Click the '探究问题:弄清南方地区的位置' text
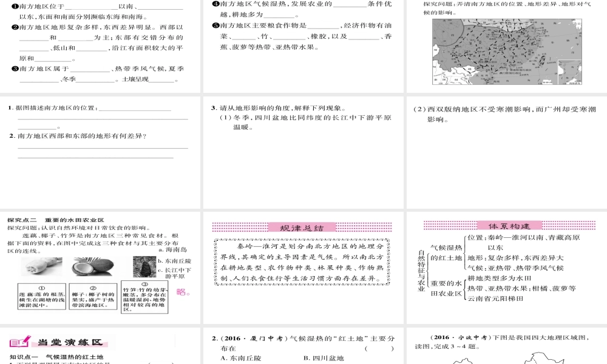 tap(507, 8)
